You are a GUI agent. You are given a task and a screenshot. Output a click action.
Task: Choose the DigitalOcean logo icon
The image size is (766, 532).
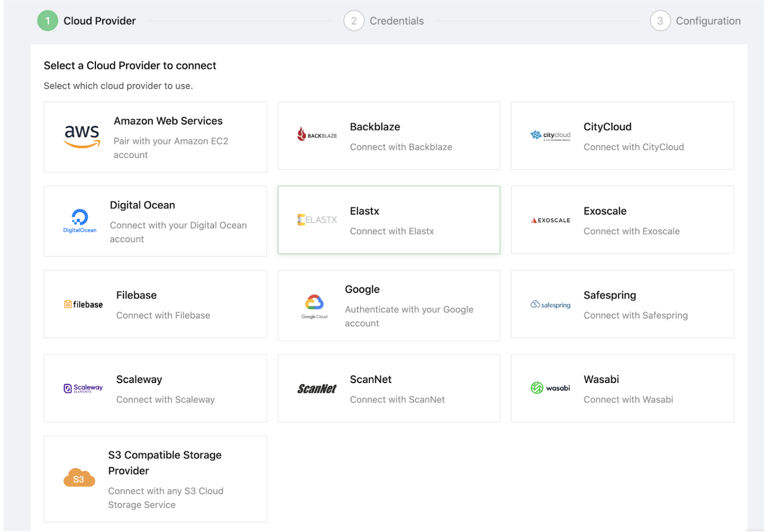pos(79,220)
